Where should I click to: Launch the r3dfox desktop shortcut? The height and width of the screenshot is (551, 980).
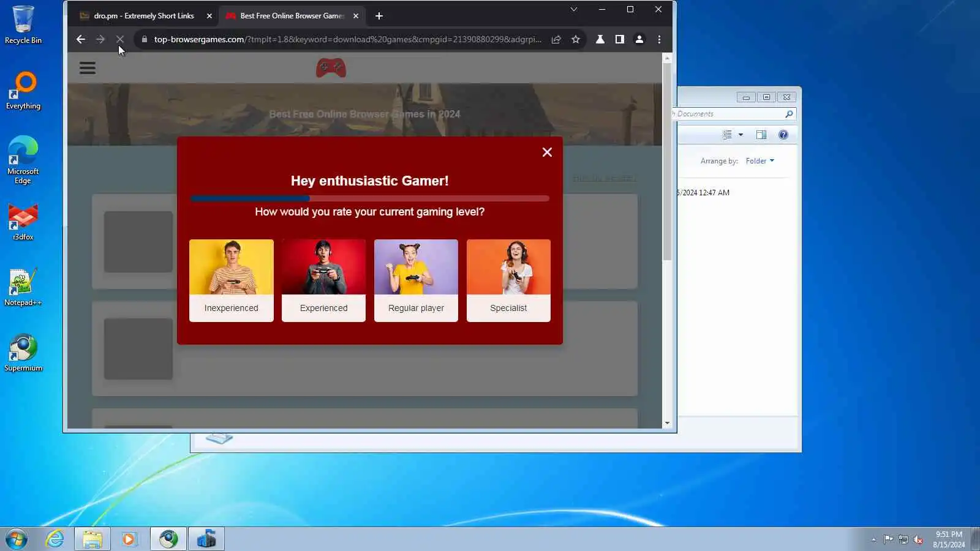[x=23, y=222]
